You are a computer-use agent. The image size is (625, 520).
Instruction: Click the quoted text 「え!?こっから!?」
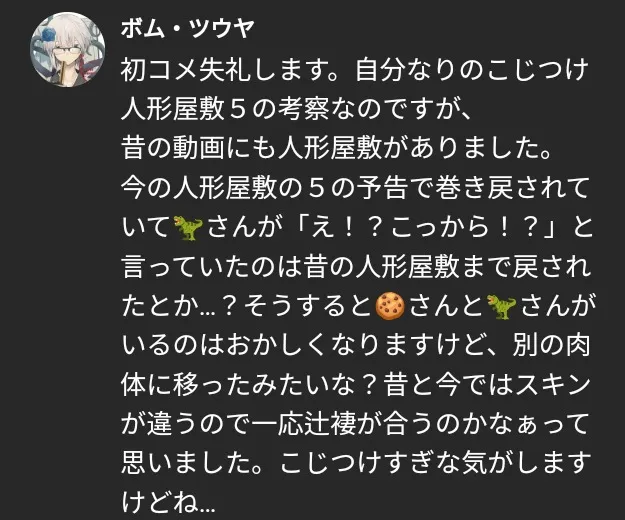[425, 228]
